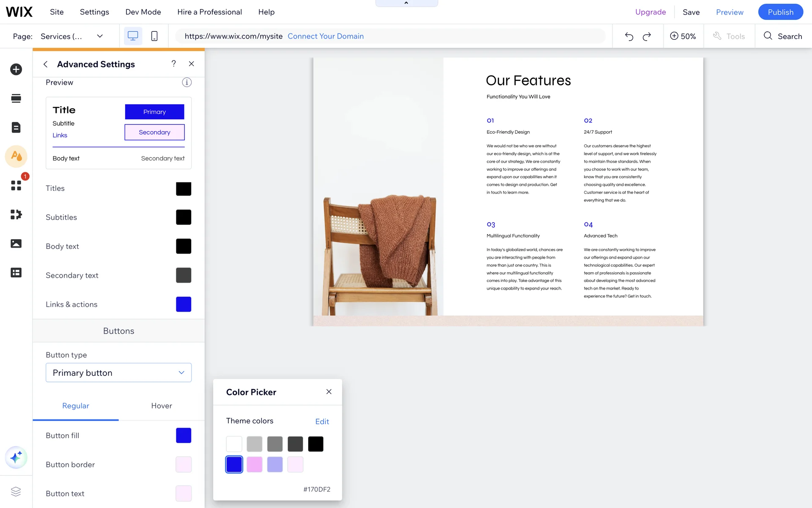Open the Dev Mode menu

(143, 12)
